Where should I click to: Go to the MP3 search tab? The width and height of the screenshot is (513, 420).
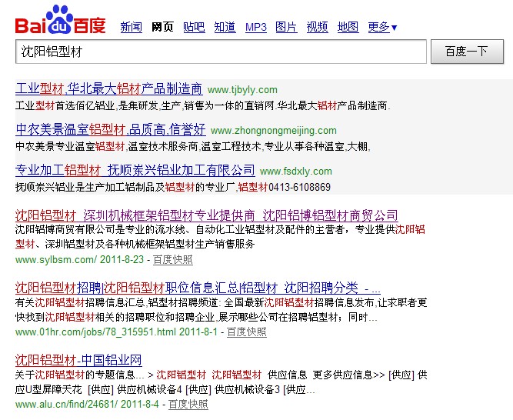255,28
